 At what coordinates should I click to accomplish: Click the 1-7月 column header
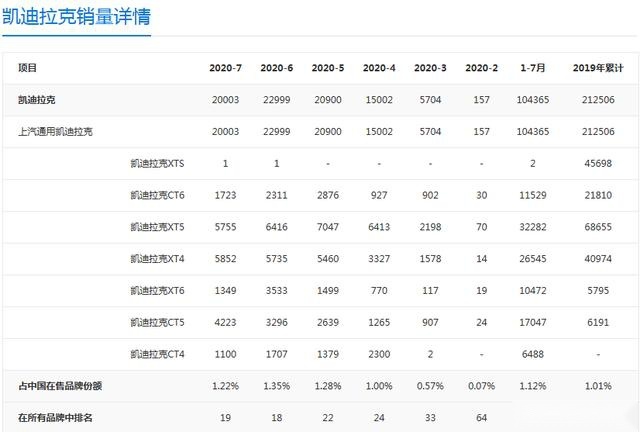point(533,68)
